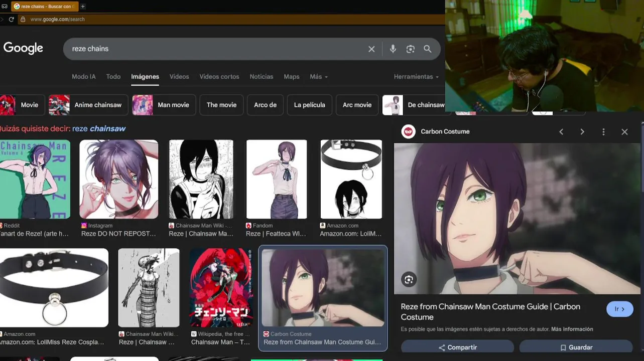Viewport: 644px width, 361px height.
Task: Open Amazon LoliMiss choker drawing thumbnail
Action: [351, 179]
